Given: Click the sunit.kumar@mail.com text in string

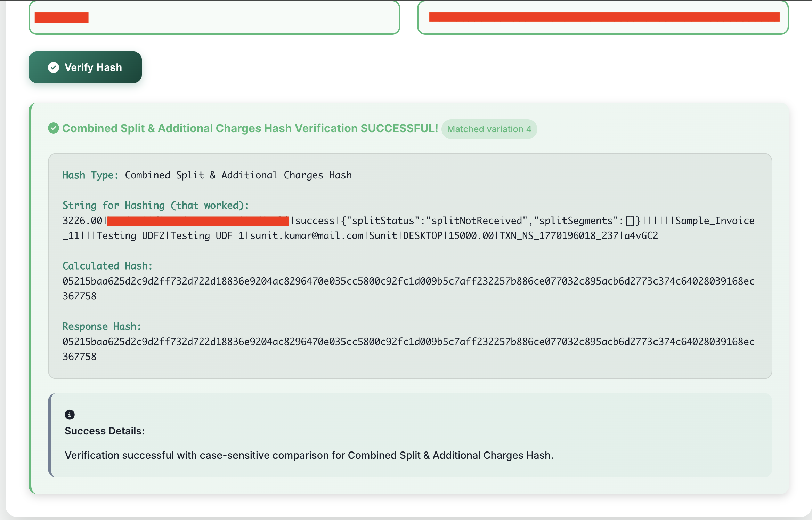Looking at the screenshot, I should [307, 236].
